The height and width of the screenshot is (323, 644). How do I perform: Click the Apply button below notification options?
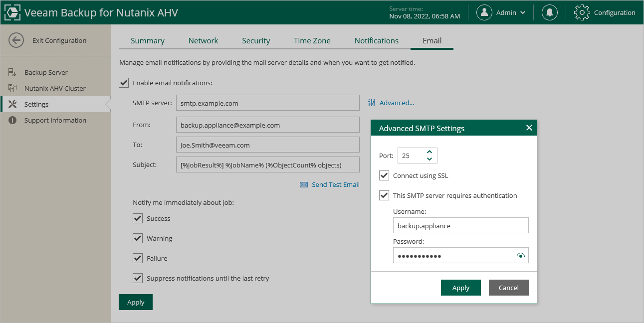(x=136, y=302)
